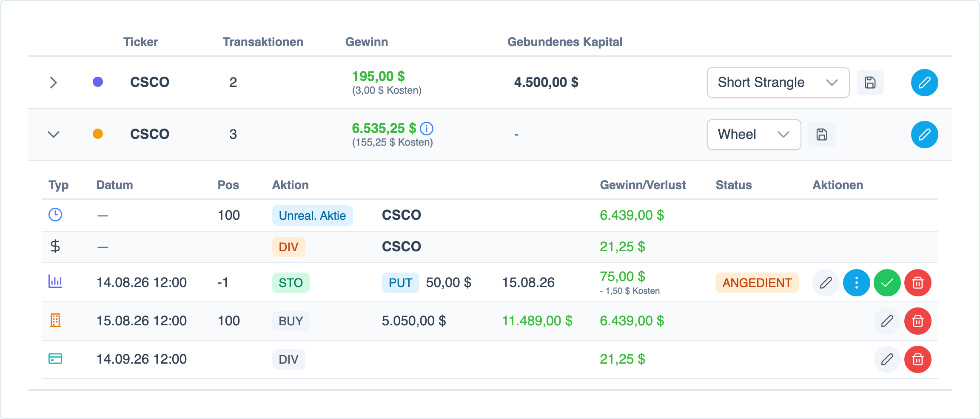
Task: Delete the BUY 100 transaction
Action: pyautogui.click(x=917, y=321)
